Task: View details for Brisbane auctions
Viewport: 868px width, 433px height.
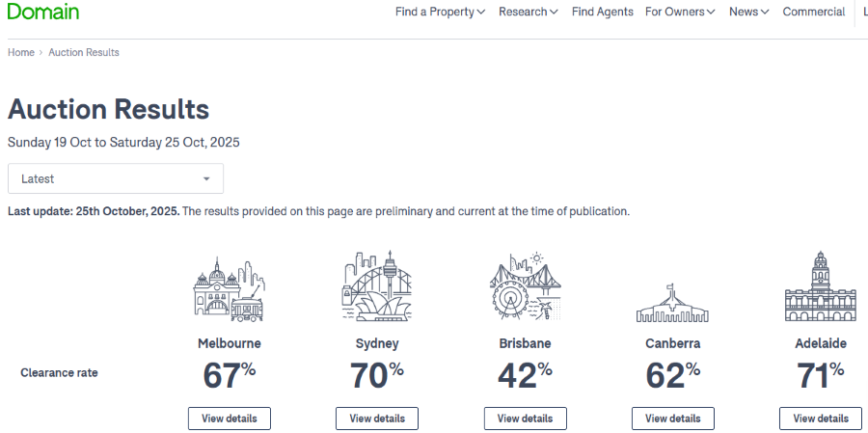Action: tap(526, 419)
